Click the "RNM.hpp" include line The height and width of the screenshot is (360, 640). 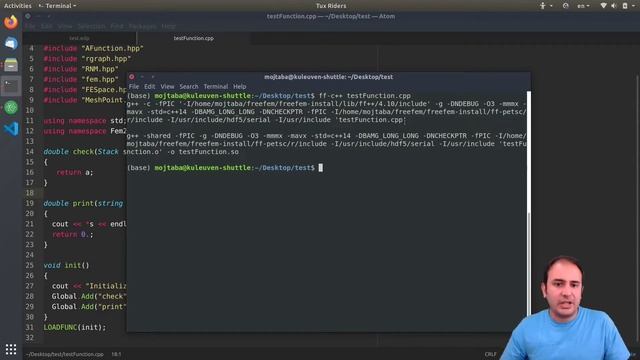(81, 69)
